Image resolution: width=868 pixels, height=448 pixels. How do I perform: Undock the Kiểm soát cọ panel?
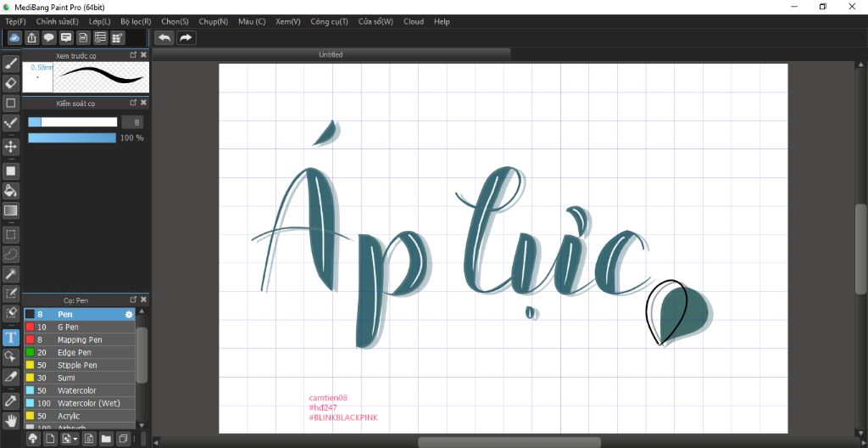(x=133, y=103)
